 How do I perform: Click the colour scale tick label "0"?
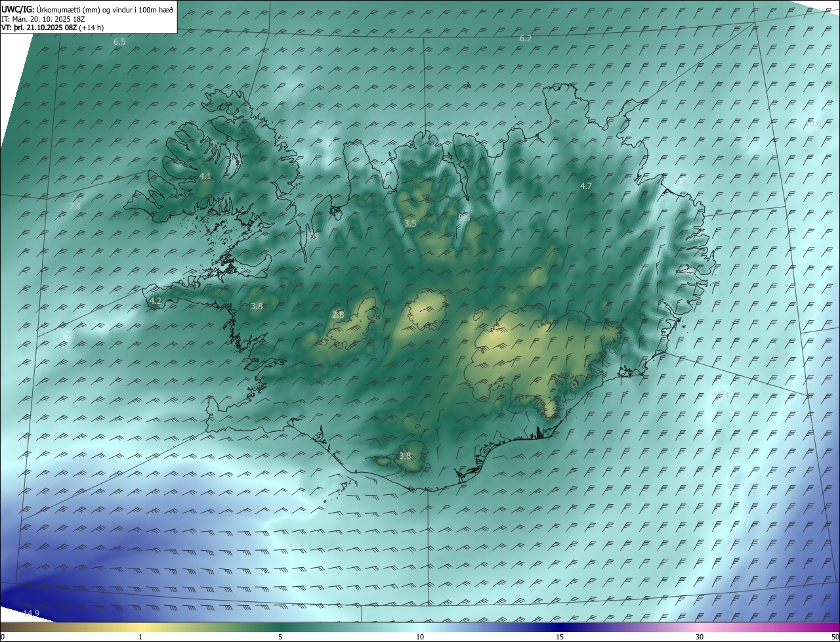coord(3,637)
